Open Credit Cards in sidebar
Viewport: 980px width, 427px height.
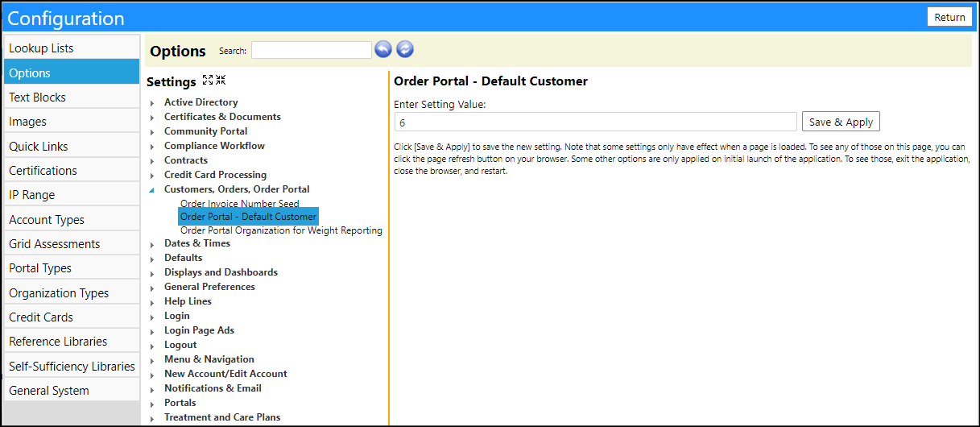72,317
